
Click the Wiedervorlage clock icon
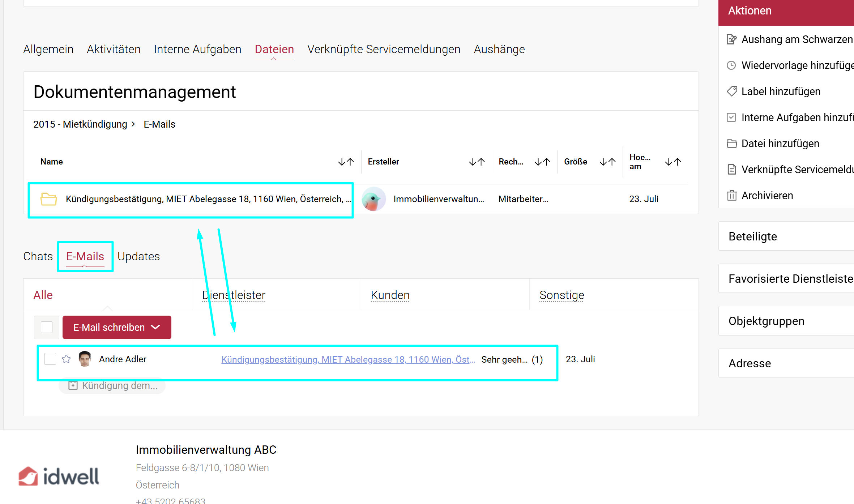731,65
